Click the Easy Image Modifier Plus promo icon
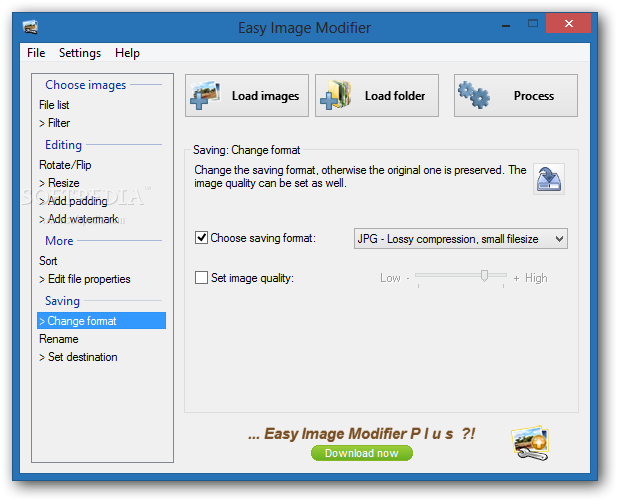The width and height of the screenshot is (618, 501). point(531,443)
